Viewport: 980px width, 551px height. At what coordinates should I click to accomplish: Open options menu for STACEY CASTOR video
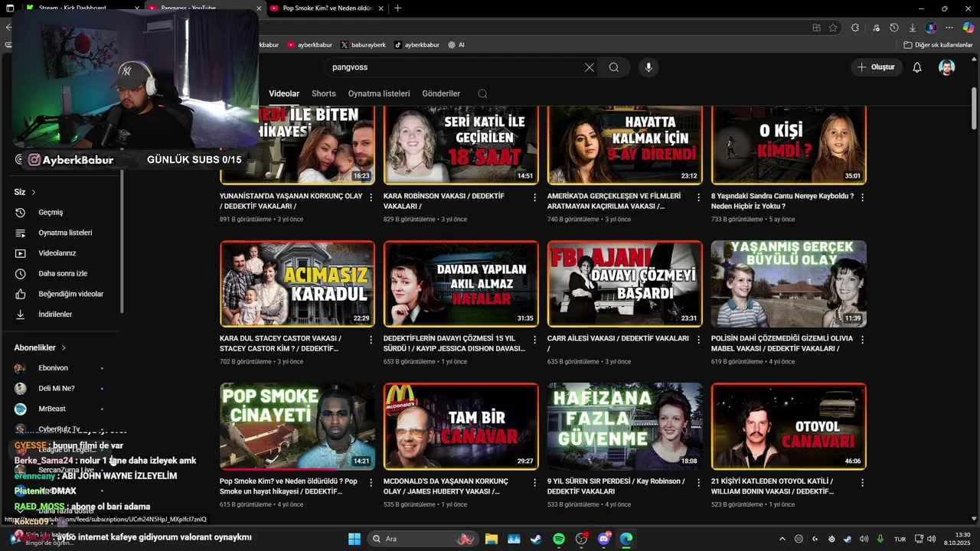click(371, 340)
